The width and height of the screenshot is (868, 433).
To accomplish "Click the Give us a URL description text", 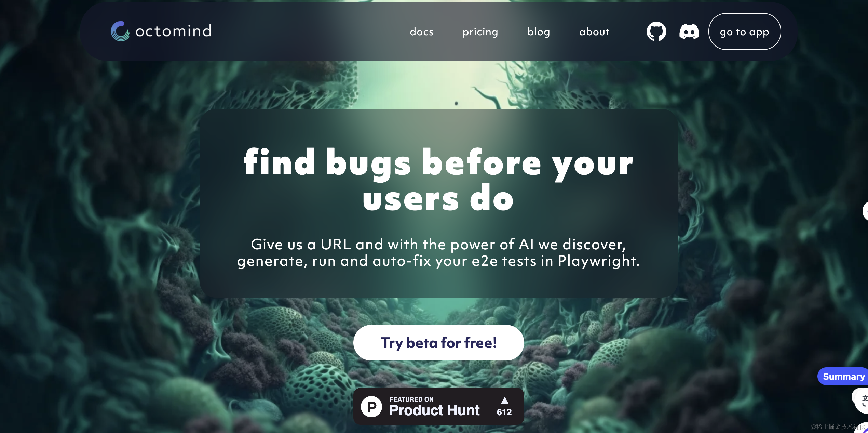I will [x=438, y=253].
